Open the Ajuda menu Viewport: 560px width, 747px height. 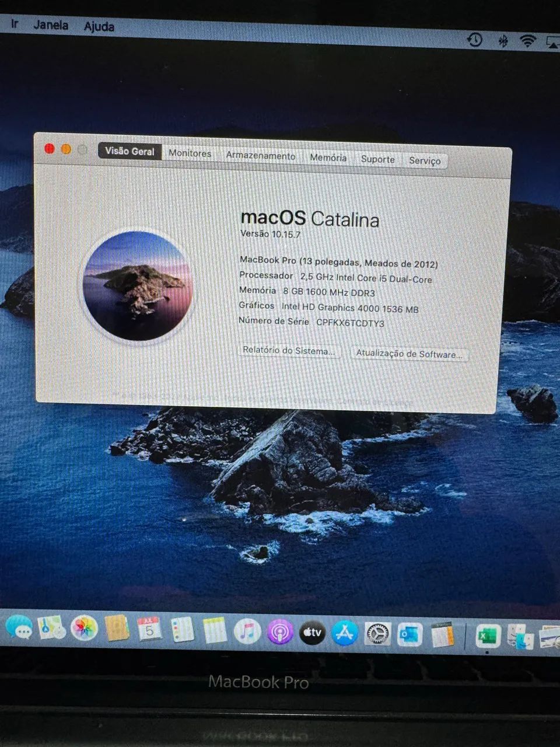[99, 26]
